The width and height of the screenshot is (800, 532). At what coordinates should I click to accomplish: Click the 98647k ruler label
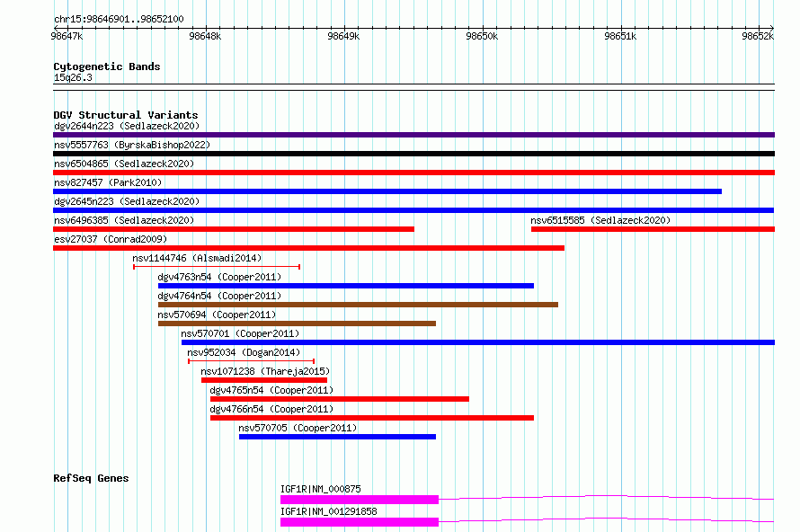pos(67,36)
